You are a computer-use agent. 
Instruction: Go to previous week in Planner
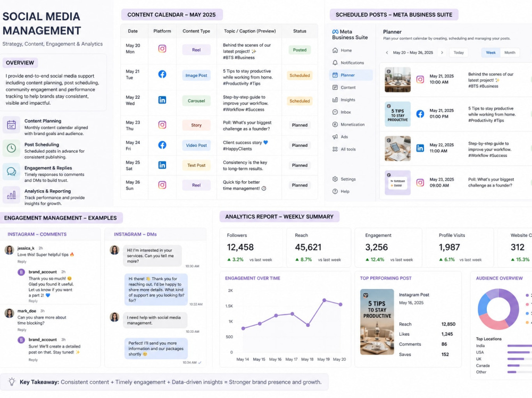point(387,53)
